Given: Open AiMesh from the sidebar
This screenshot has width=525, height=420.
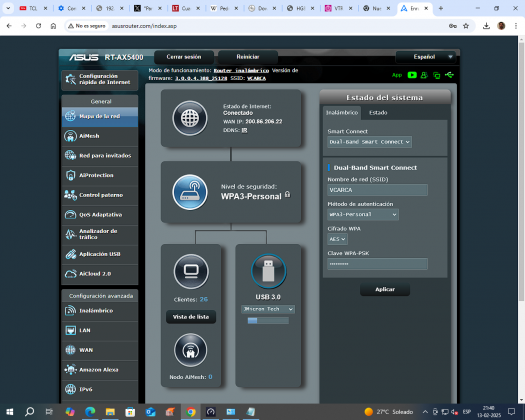Looking at the screenshot, I should (x=100, y=136).
